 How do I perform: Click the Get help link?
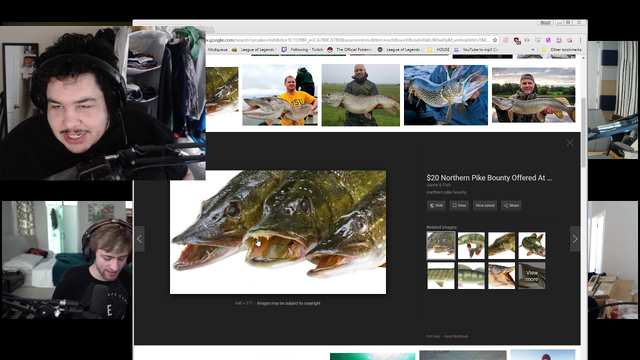(433, 336)
